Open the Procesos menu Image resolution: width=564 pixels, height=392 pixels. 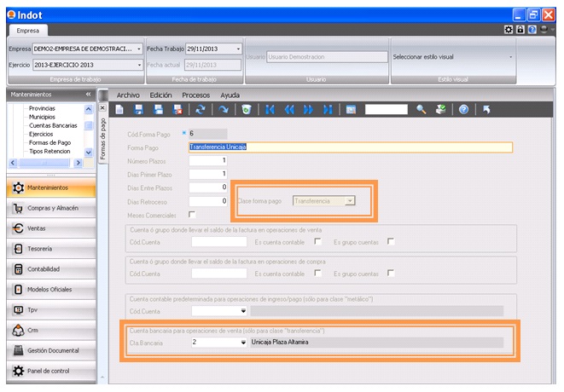(x=195, y=95)
